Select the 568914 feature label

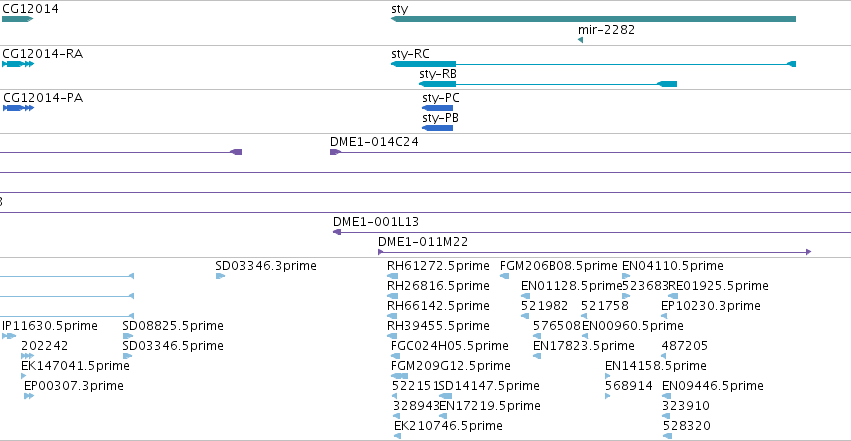click(x=628, y=386)
